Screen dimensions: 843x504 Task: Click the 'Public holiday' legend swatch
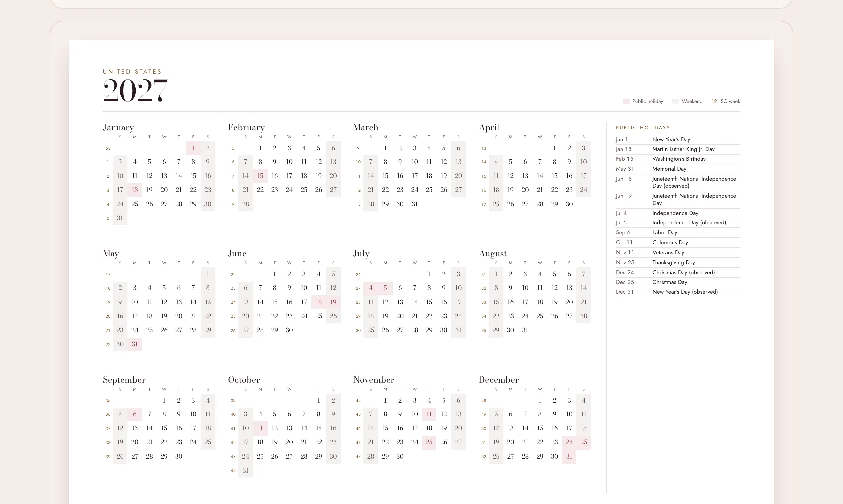click(x=626, y=101)
